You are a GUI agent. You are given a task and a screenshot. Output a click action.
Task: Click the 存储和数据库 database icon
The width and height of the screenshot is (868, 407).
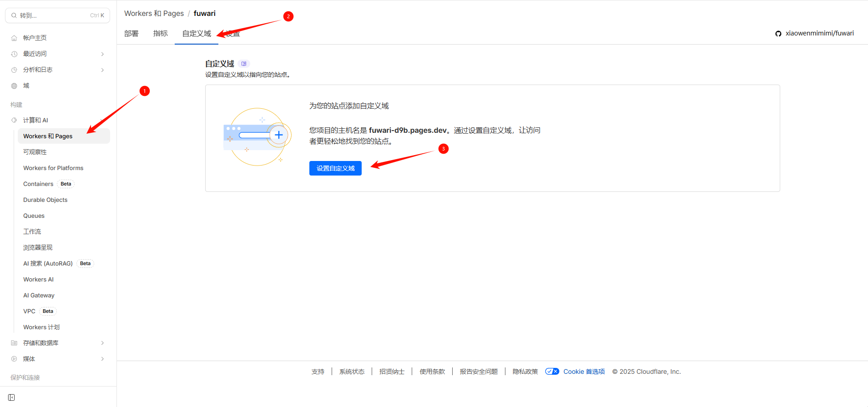click(x=14, y=343)
